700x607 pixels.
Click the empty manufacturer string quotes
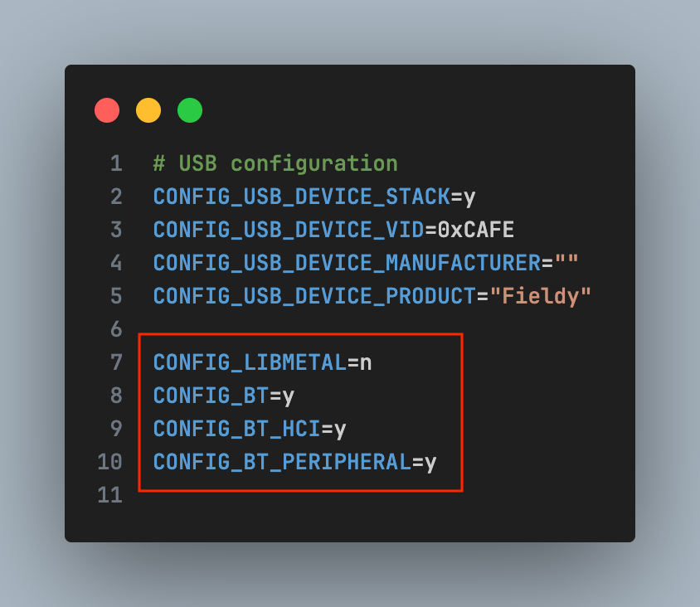coord(566,263)
